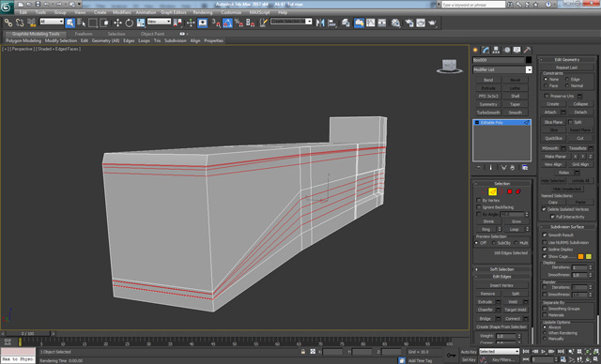The width and height of the screenshot is (601, 364).
Task: Select Polygon sub-object level icon
Action: (x=510, y=191)
